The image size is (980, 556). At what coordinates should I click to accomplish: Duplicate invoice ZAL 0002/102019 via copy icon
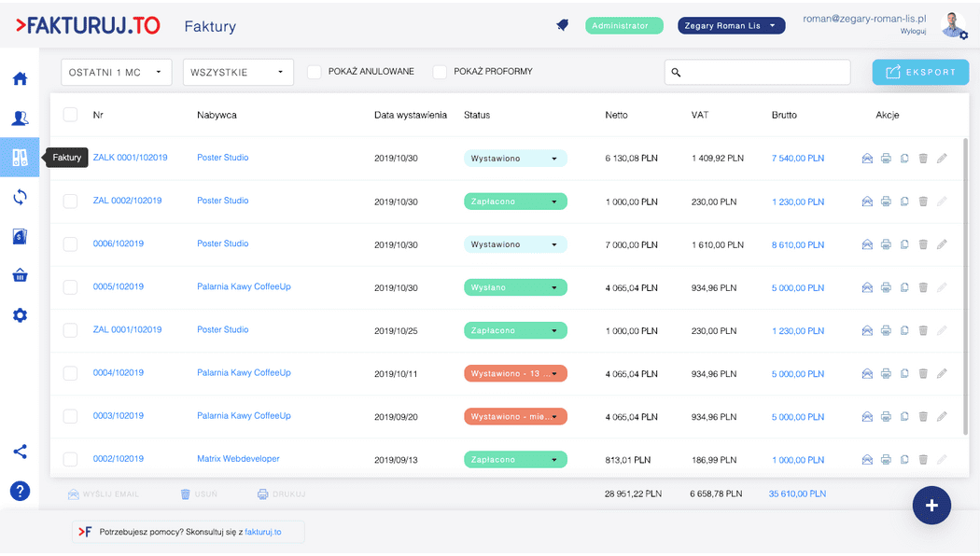[x=904, y=202]
